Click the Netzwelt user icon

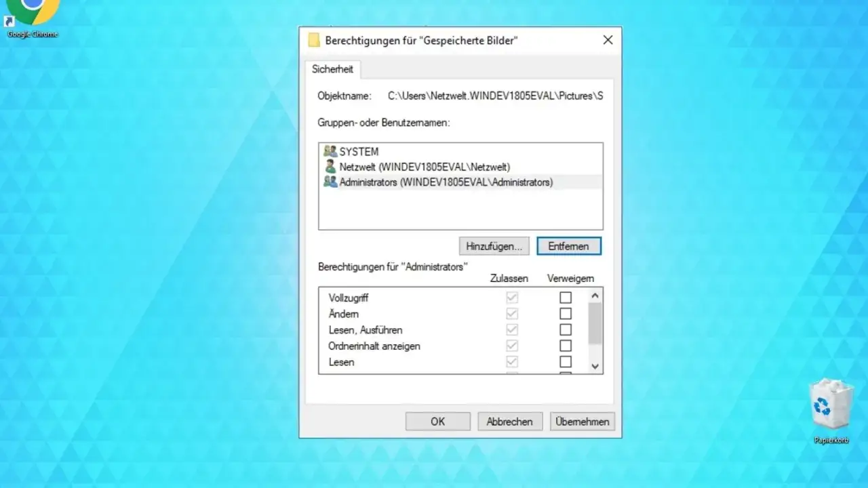pyautogui.click(x=330, y=167)
